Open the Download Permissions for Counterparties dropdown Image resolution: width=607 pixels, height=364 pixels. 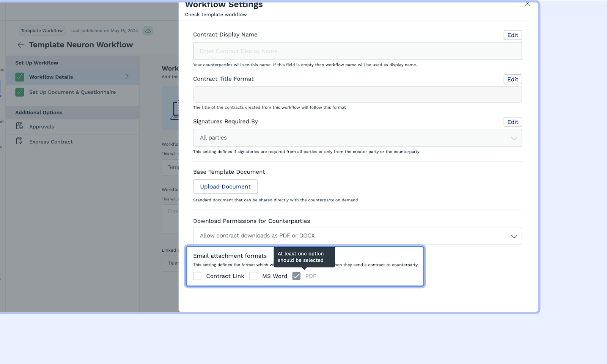357,236
